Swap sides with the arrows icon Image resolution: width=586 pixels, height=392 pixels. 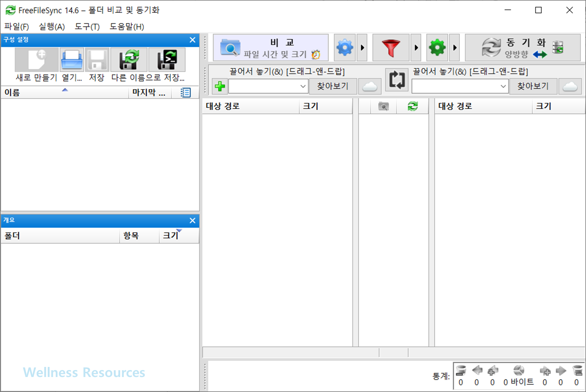[x=397, y=80]
